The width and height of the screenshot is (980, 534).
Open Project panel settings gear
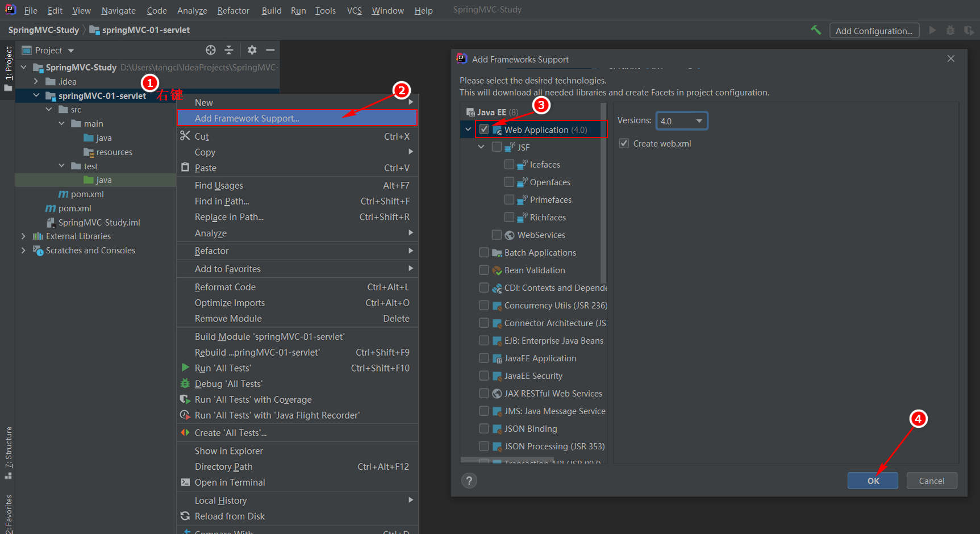(x=252, y=50)
